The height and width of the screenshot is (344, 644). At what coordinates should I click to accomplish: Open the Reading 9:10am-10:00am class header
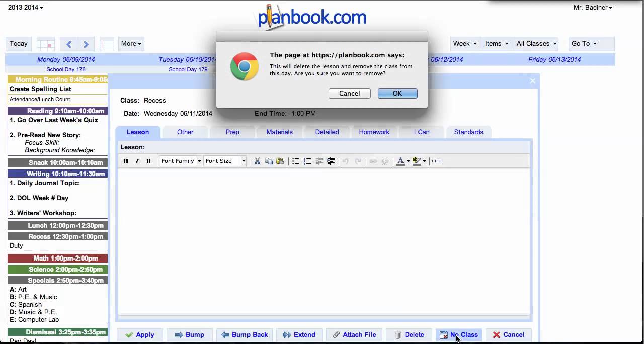tap(58, 111)
